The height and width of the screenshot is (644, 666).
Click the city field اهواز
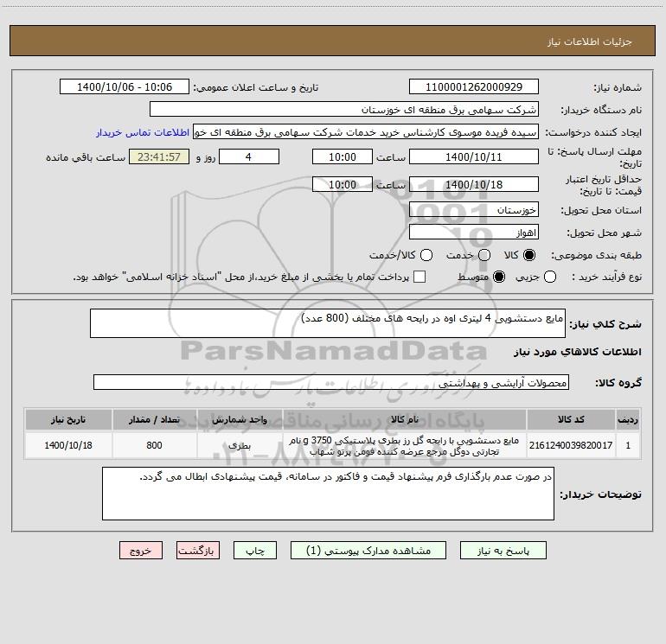pyautogui.click(x=474, y=233)
